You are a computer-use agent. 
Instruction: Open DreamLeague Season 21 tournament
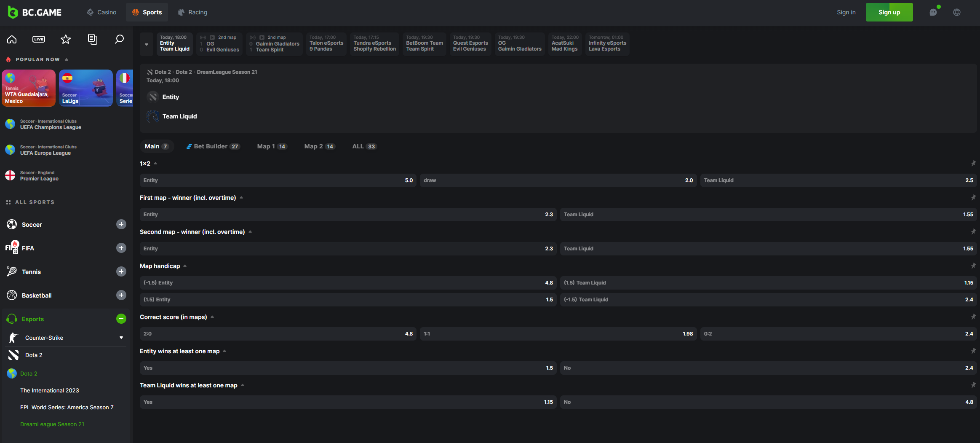pyautogui.click(x=52, y=424)
